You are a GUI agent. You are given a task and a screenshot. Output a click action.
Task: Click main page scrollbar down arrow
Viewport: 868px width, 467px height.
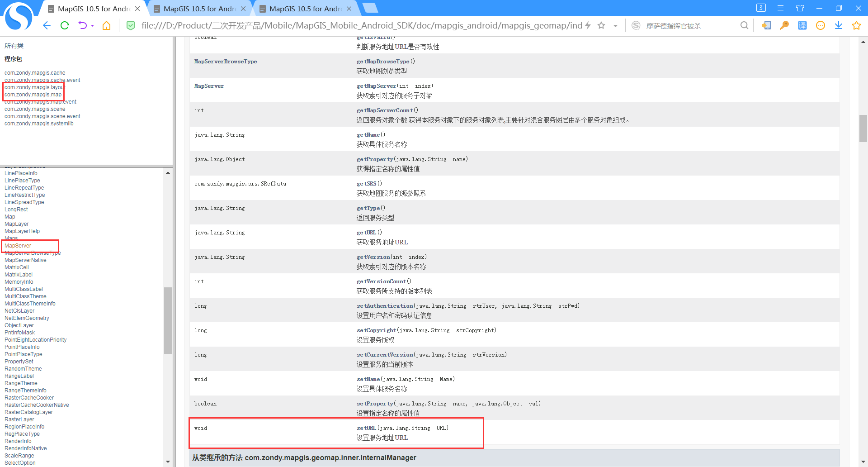point(863,462)
